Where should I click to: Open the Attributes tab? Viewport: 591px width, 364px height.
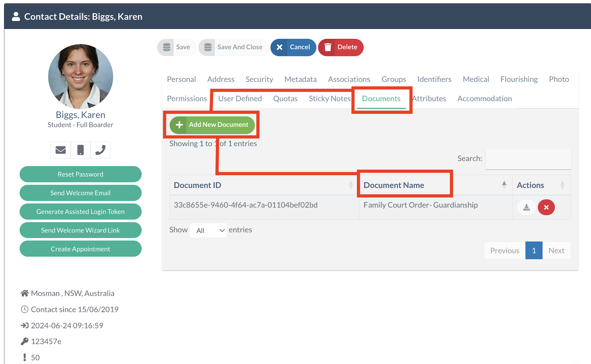pyautogui.click(x=429, y=99)
